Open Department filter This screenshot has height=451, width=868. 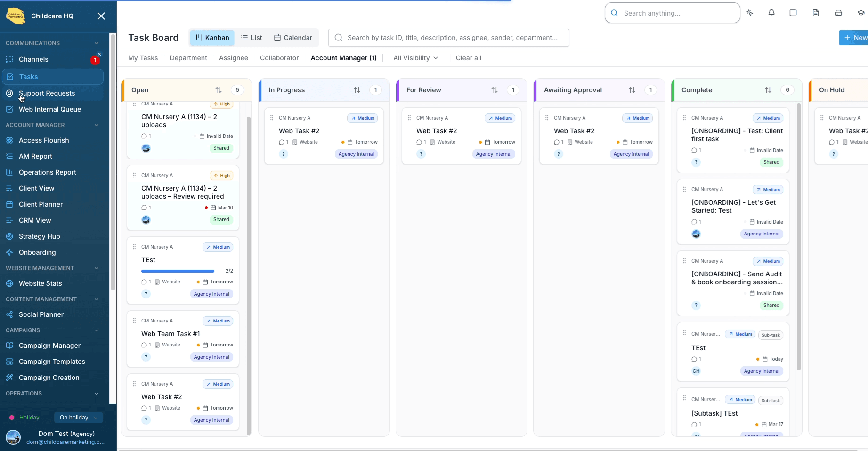188,58
